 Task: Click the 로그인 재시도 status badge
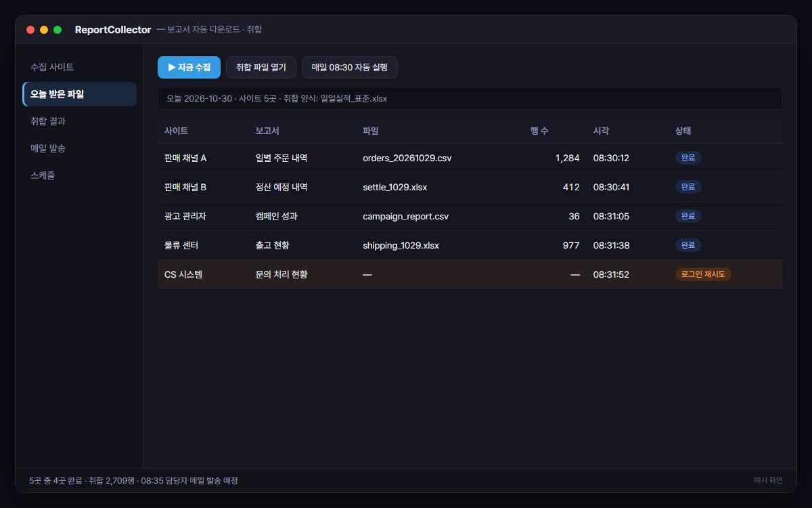coord(703,274)
